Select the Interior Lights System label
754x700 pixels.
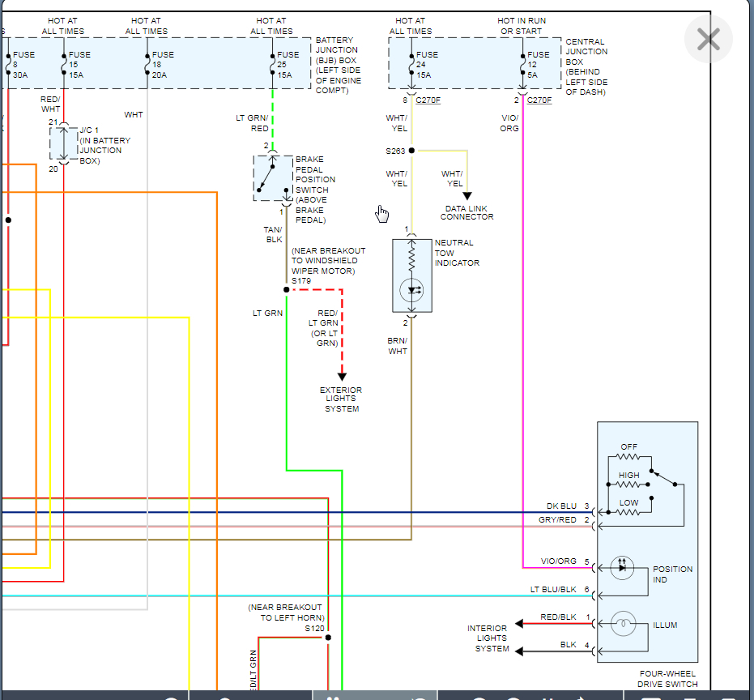click(488, 638)
